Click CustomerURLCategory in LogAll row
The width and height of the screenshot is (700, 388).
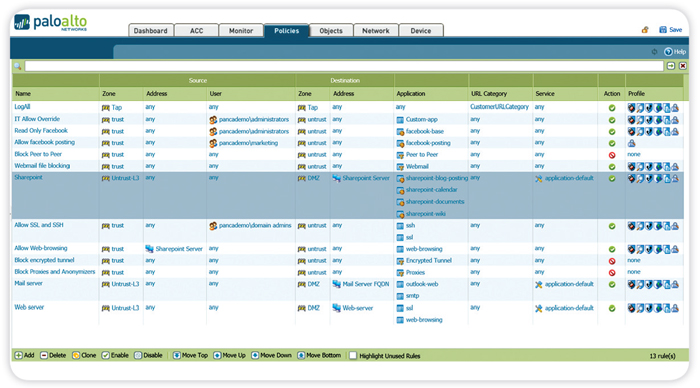pyautogui.click(x=499, y=107)
